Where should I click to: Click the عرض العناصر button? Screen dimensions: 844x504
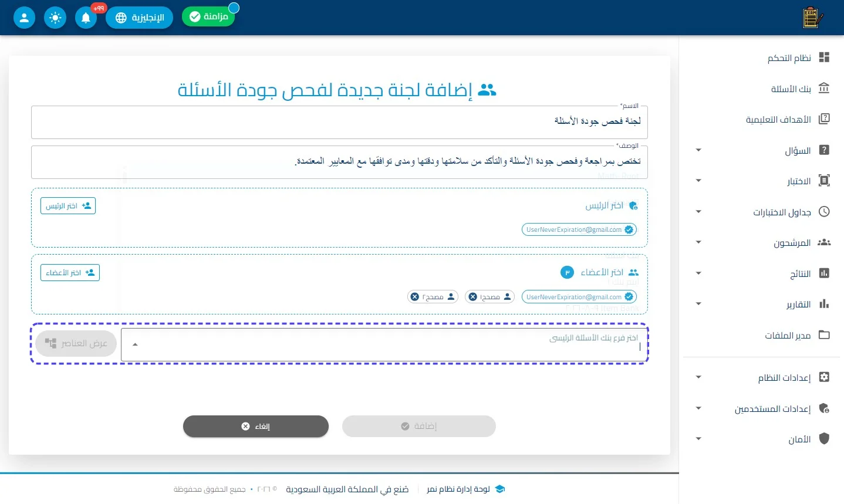click(76, 343)
